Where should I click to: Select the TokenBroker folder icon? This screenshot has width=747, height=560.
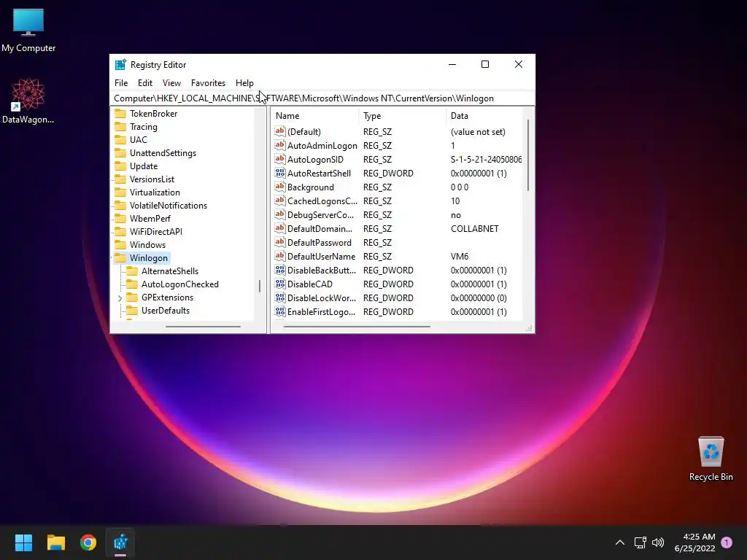(x=120, y=113)
